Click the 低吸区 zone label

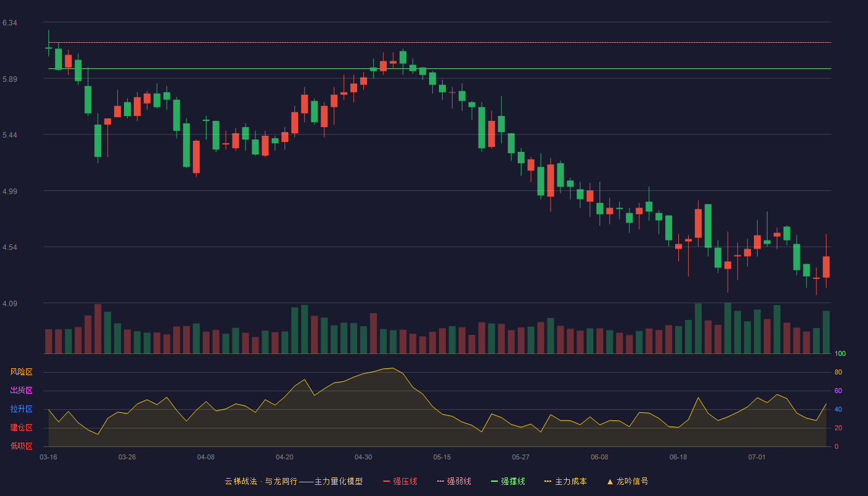click(x=22, y=446)
